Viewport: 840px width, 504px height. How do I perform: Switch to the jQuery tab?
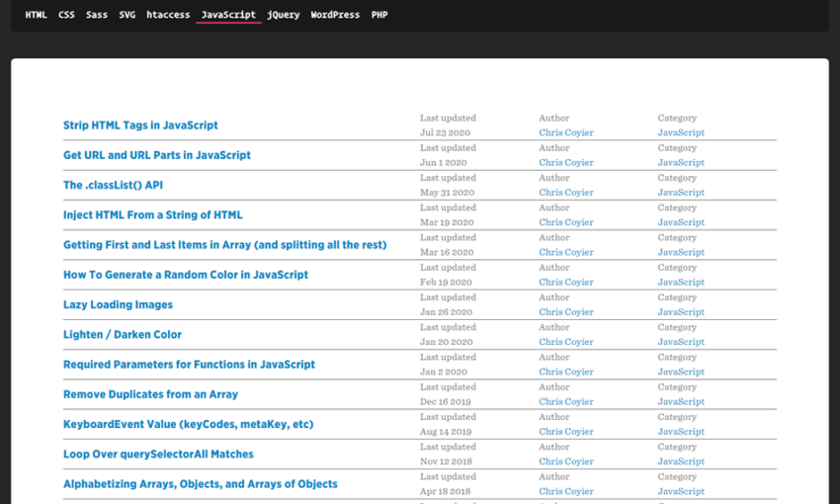tap(284, 15)
